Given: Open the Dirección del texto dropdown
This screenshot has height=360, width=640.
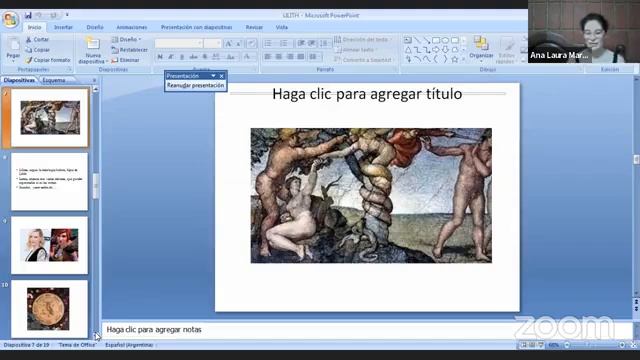Looking at the screenshot, I should click(363, 40).
